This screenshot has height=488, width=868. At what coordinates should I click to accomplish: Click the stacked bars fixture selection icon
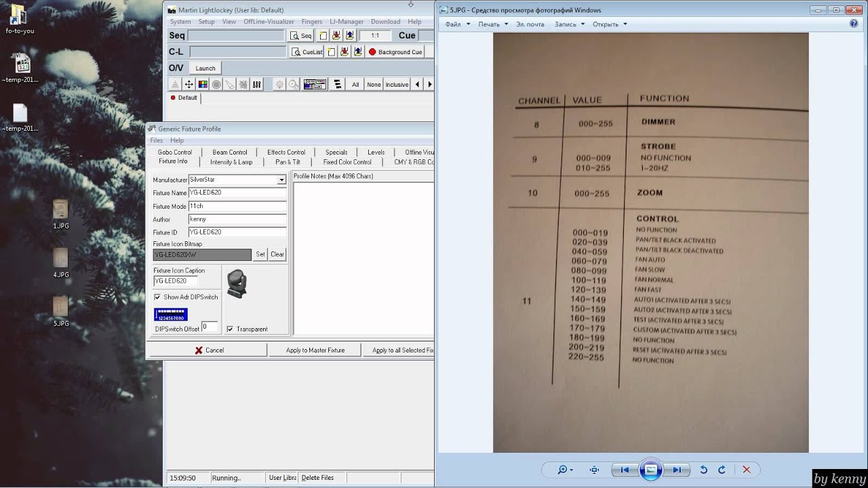pyautogui.click(x=337, y=85)
